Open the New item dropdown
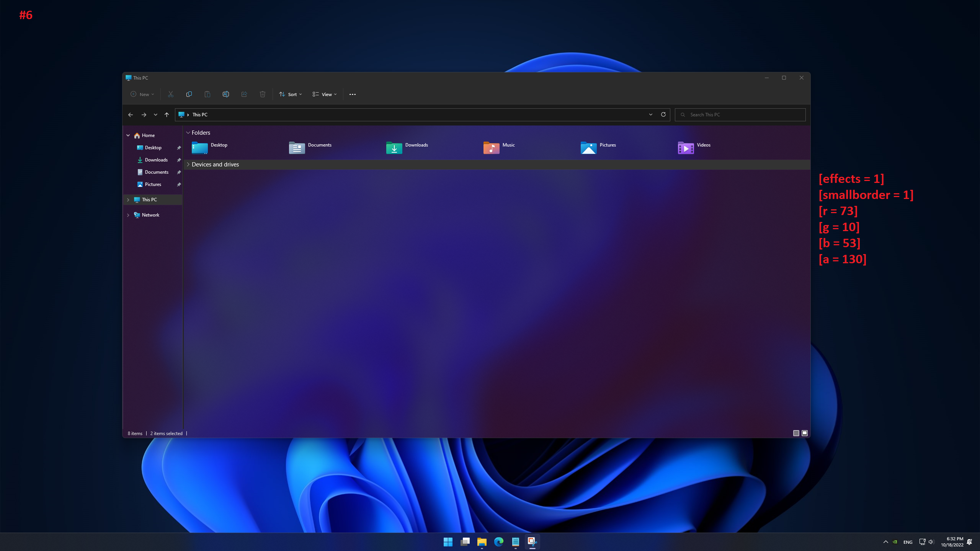The height and width of the screenshot is (551, 980). click(142, 95)
